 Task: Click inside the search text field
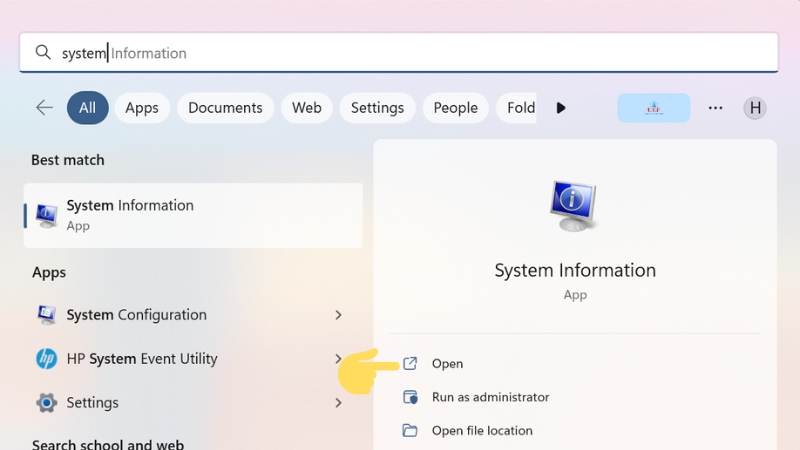(400, 53)
